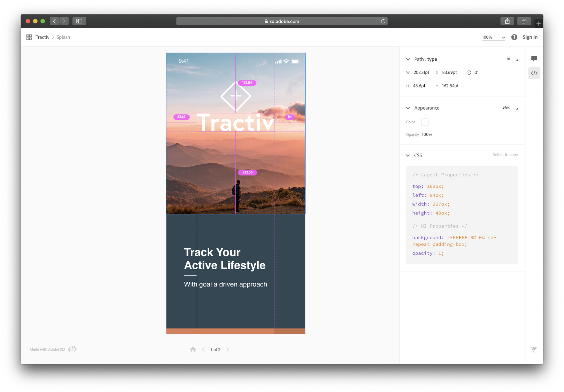Go to the home artboard icon
Viewport: 564px width, 392px height.
tap(193, 349)
